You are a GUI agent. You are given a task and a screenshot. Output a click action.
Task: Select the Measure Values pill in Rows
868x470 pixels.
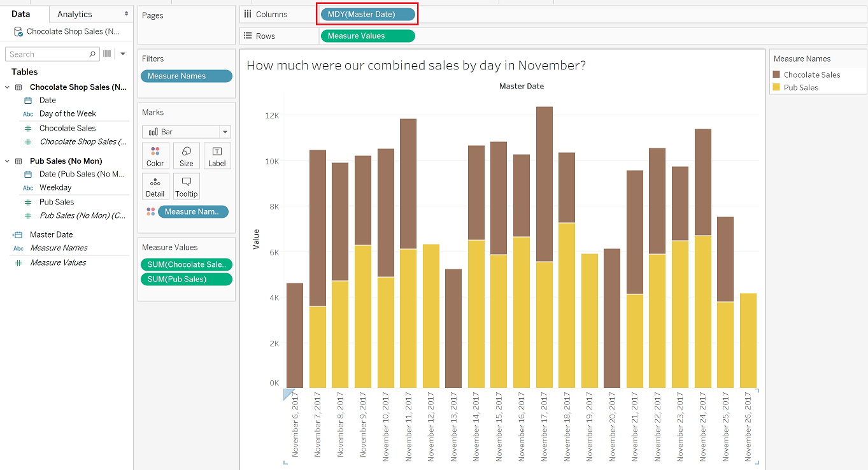click(x=368, y=36)
